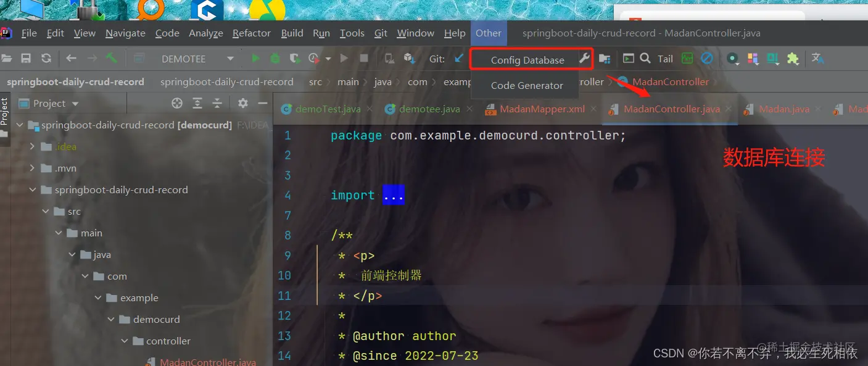The height and width of the screenshot is (366, 868).
Task: Collapse all nodes in the Project tree
Action: click(217, 103)
